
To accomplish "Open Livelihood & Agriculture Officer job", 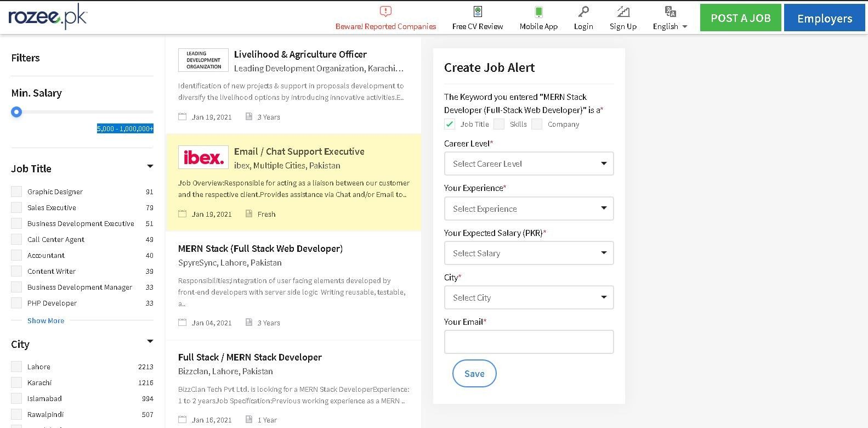I will (300, 54).
